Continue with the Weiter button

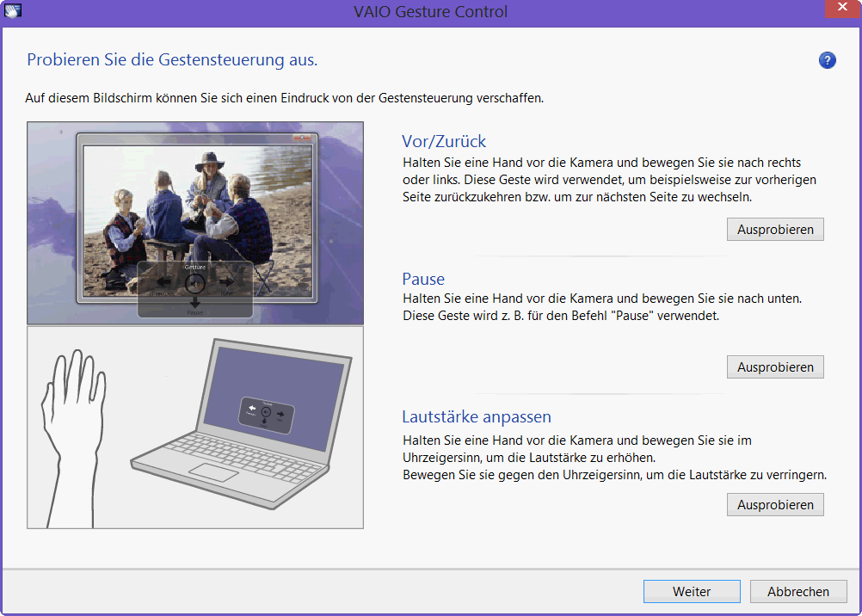(x=692, y=591)
